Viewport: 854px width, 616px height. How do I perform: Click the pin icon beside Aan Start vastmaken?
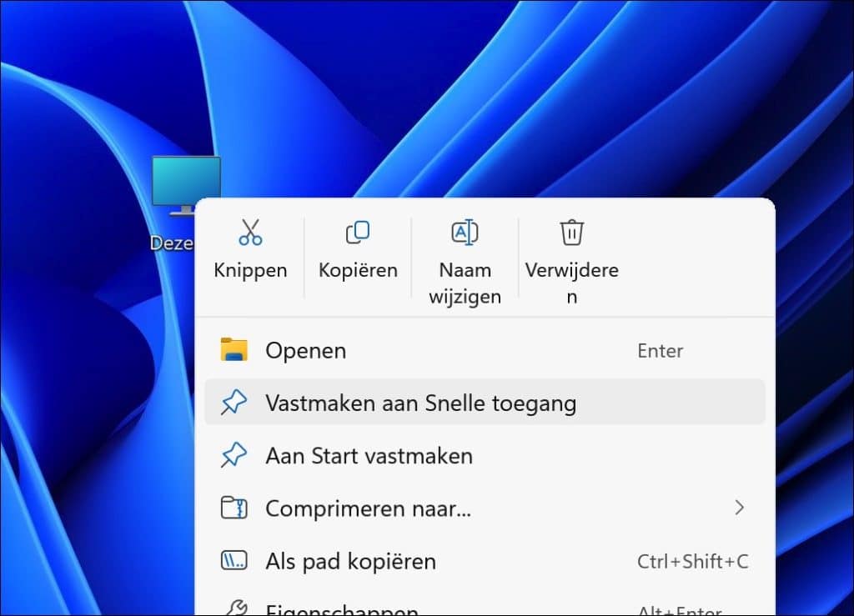click(x=236, y=455)
